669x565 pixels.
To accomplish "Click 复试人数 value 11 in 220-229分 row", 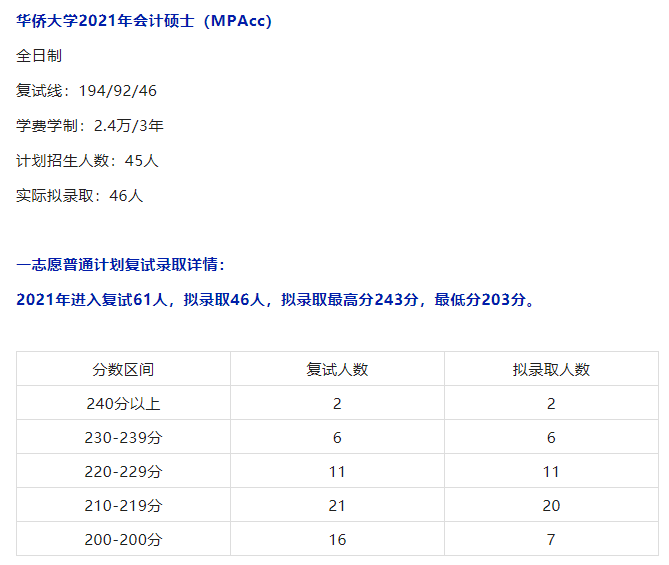I will [337, 472].
